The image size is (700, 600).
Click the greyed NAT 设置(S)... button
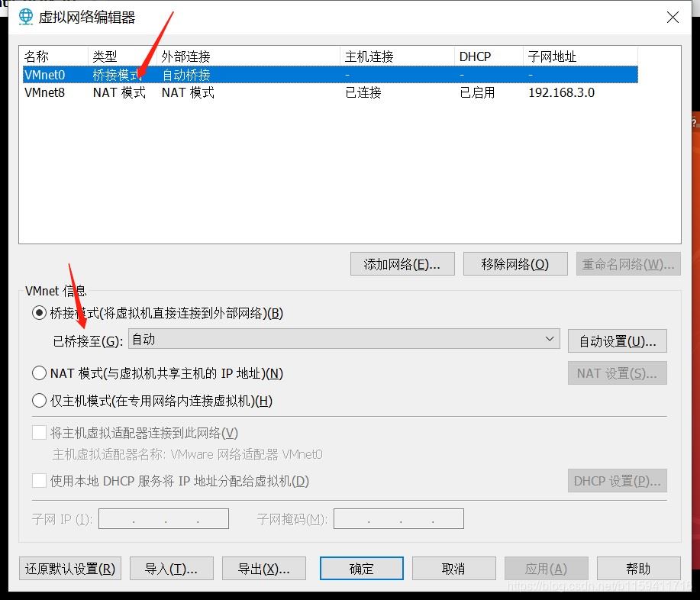[618, 373]
